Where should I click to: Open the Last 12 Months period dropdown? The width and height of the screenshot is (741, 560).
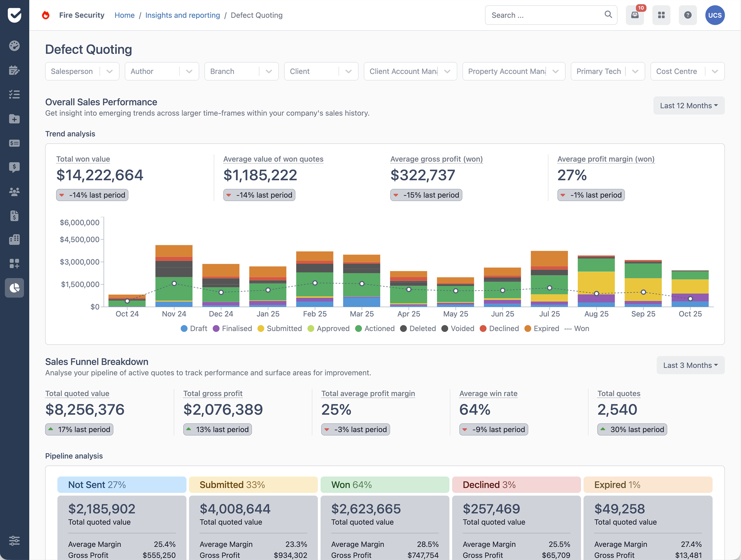coord(689,106)
